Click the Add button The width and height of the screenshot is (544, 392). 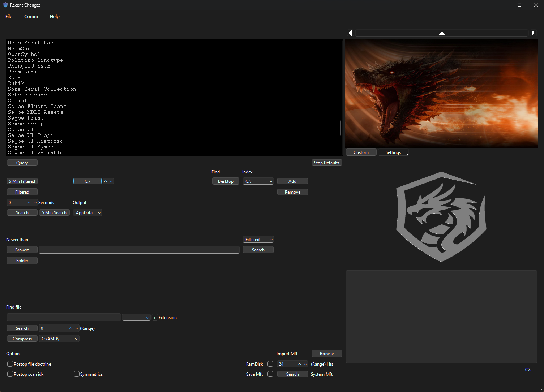pos(292,181)
